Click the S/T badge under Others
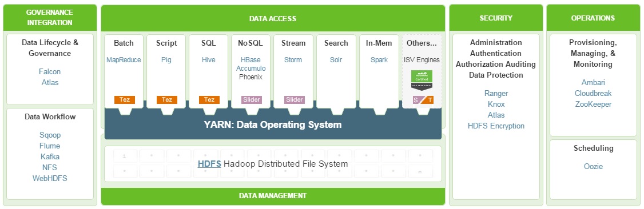 [x=423, y=99]
